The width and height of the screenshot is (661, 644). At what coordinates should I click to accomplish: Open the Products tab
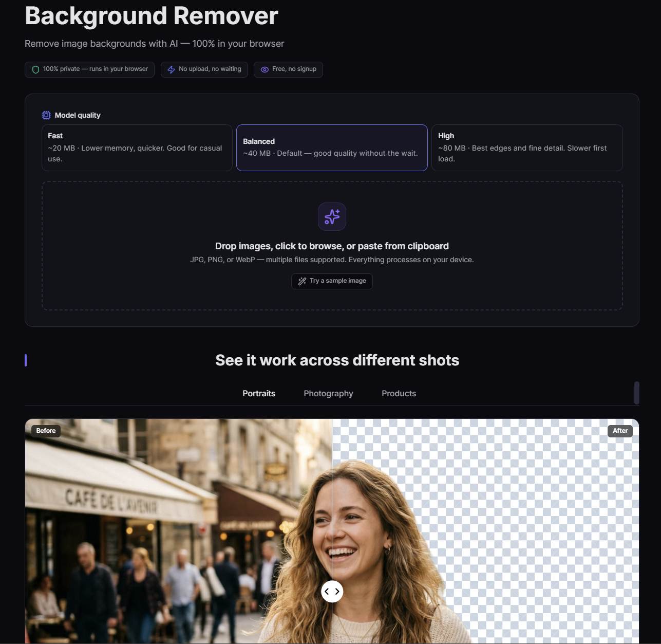399,393
